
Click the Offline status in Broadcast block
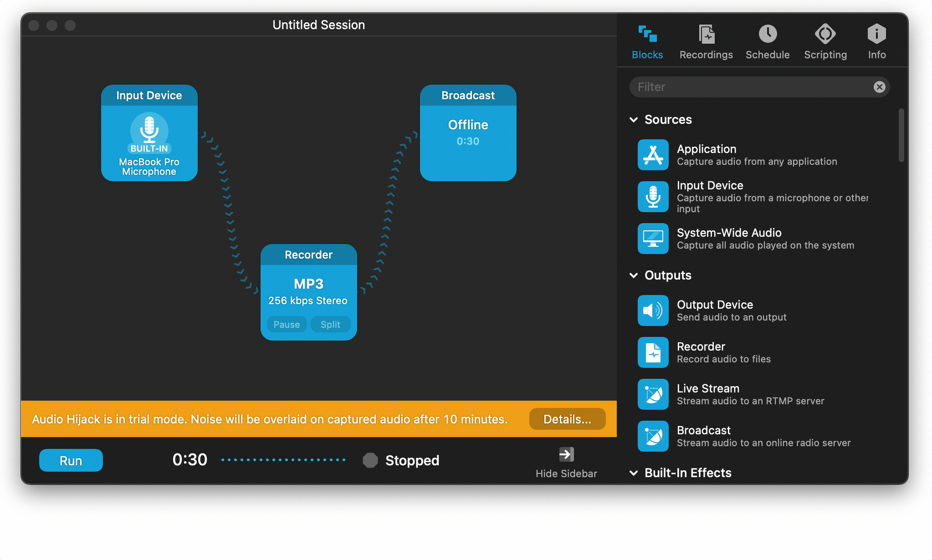pyautogui.click(x=468, y=125)
